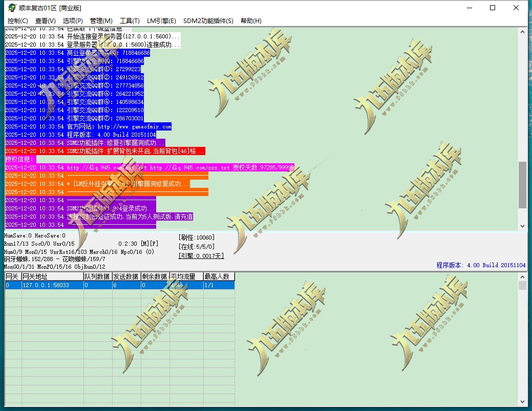Click the 商业登录器购买QQ log line
Viewport: 532px width, 411px height.
click(x=77, y=53)
